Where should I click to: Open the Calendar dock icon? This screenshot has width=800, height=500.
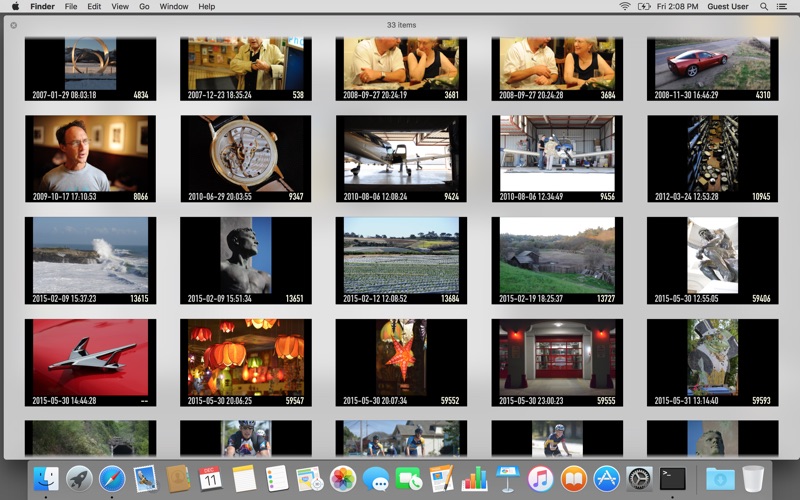210,479
